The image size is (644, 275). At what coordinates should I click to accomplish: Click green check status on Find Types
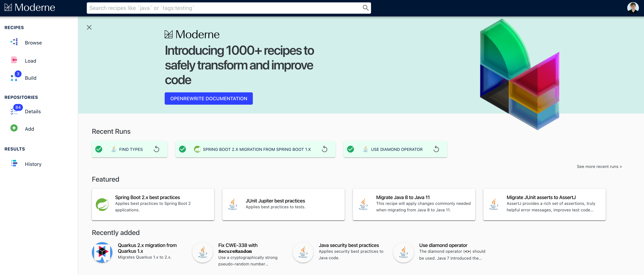point(99,149)
